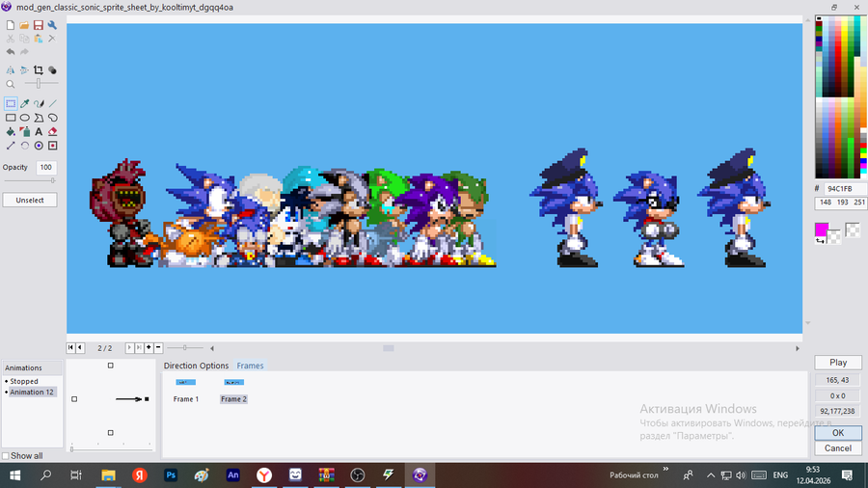The height and width of the screenshot is (488, 868).
Task: Select Animation 12 in list
Action: pos(32,392)
